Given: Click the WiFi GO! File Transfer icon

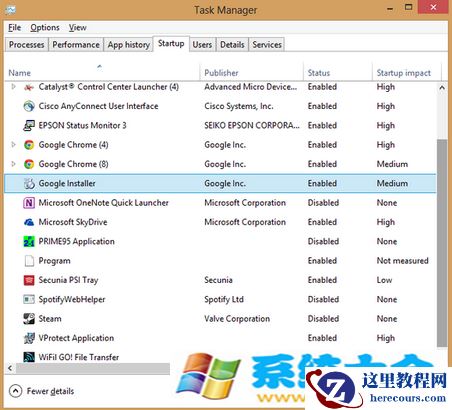Looking at the screenshot, I should (x=29, y=357).
